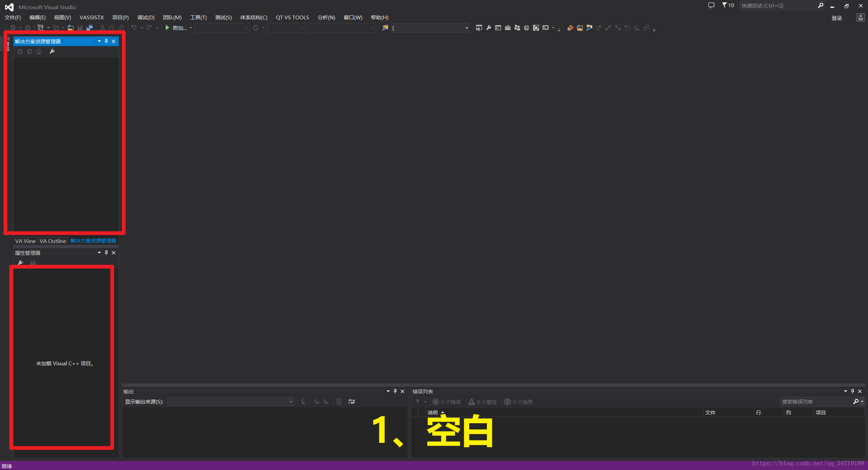Click the new project toolbar icon
Viewport: 868px width, 470px height.
[40, 28]
